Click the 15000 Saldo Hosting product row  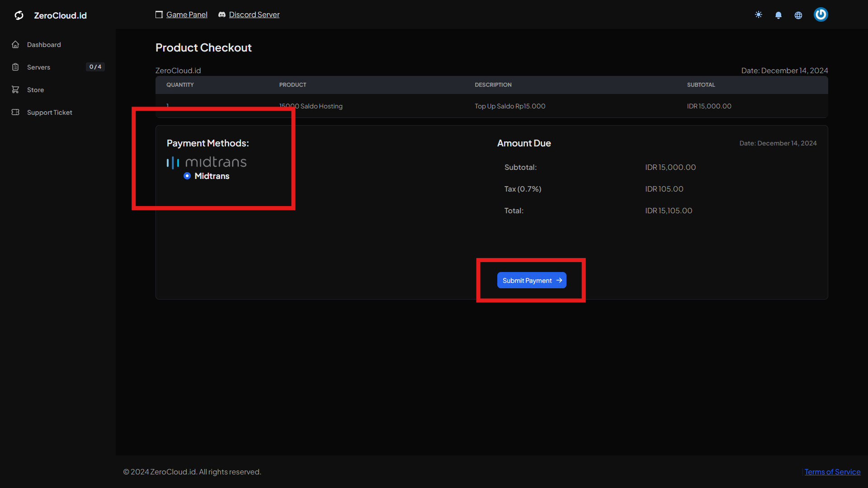311,106
